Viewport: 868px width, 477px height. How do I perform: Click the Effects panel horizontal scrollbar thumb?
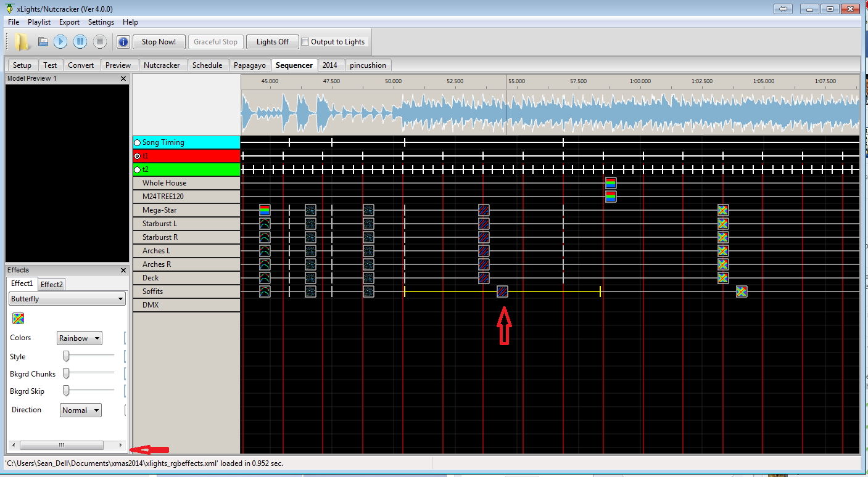pyautogui.click(x=61, y=445)
